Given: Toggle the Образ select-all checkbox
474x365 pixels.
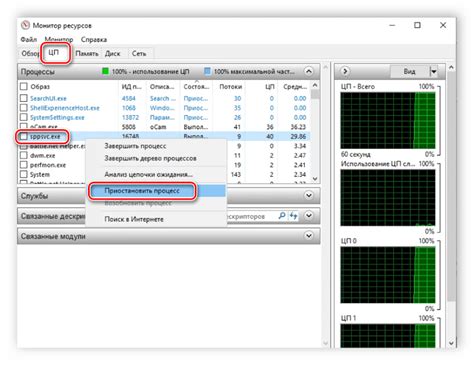Looking at the screenshot, I should [x=24, y=87].
